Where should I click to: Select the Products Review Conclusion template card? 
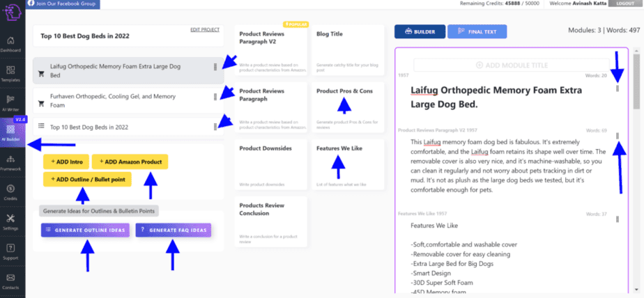pyautogui.click(x=271, y=221)
